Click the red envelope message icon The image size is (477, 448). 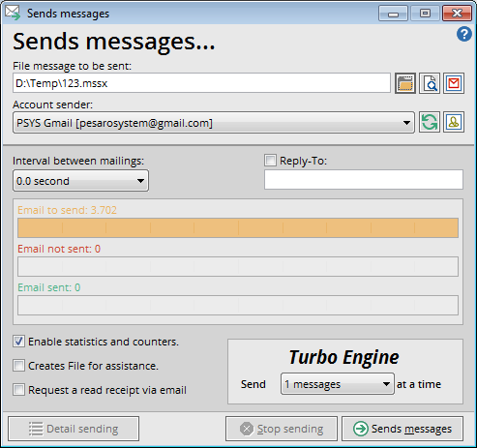[x=454, y=83]
